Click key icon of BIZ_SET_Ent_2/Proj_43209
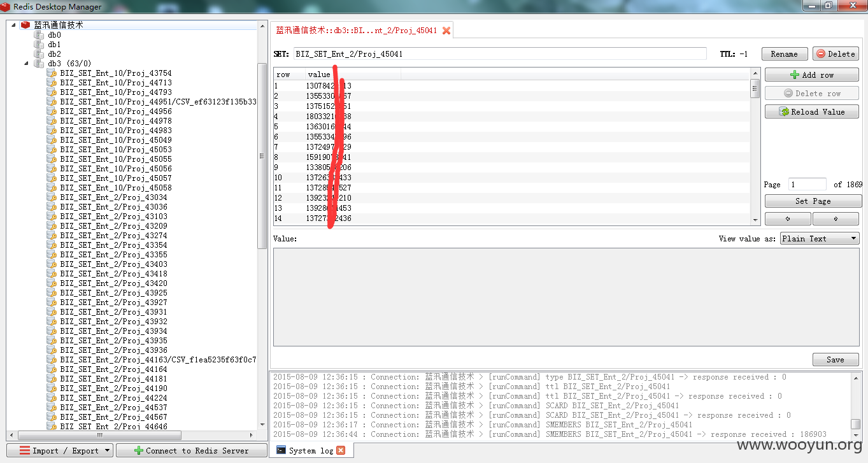868x463 pixels. point(52,226)
